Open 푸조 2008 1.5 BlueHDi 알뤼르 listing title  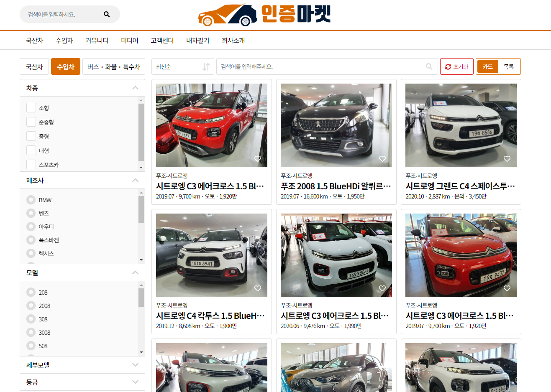pos(336,186)
